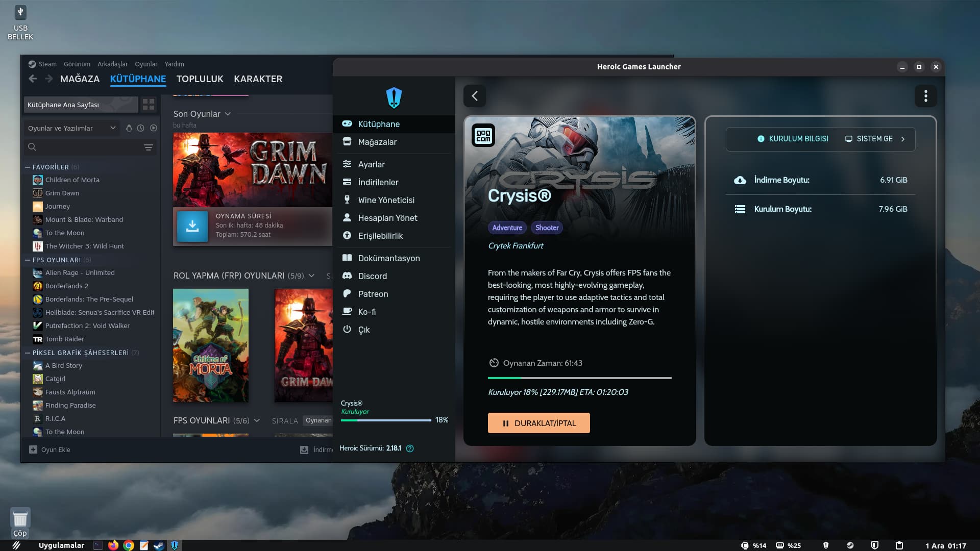This screenshot has width=980, height=551.
Task: Collapse the FPS OYUNLARI sidebar category
Action: (x=28, y=260)
